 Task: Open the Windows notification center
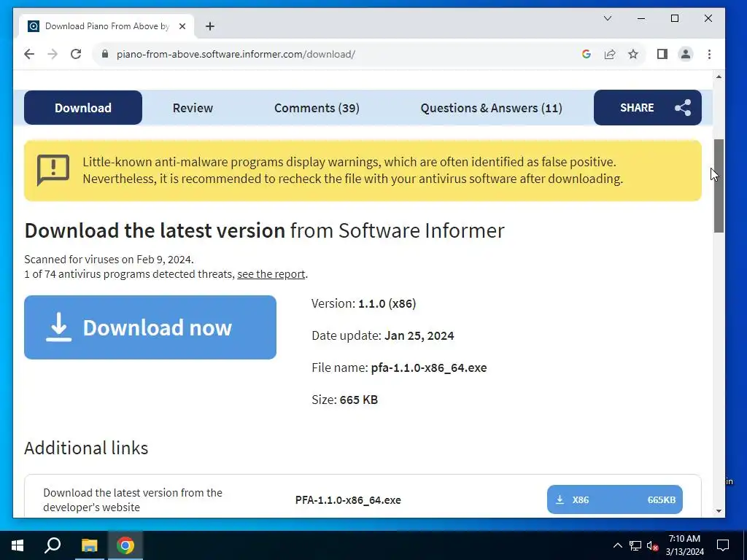(723, 545)
